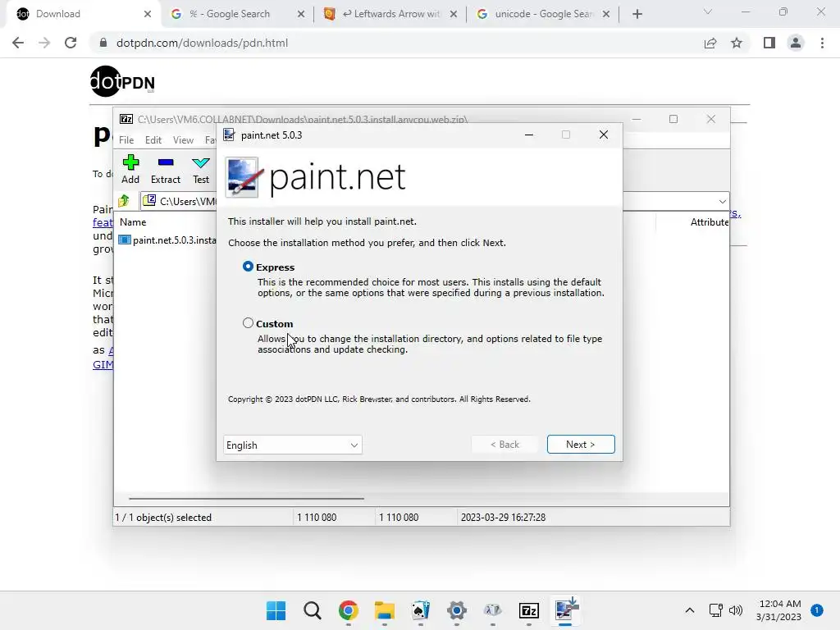Switch to the Leftwards Arrow tab

pos(391,14)
